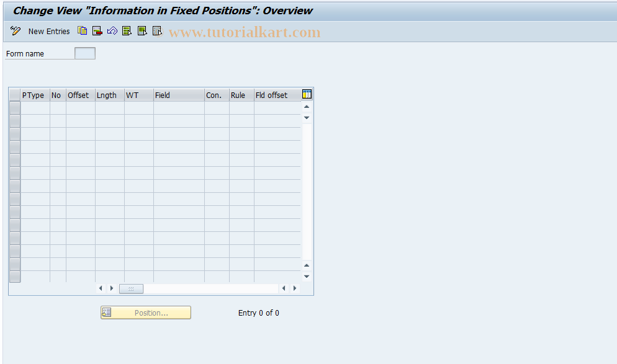
Task: Click the PType column header
Action: [x=35, y=95]
